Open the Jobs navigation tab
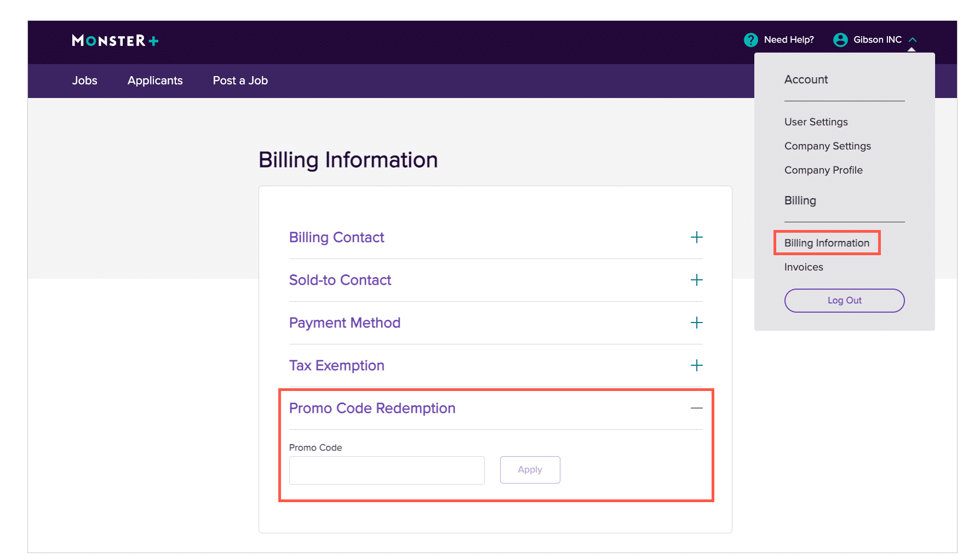Image resolution: width=980 pixels, height=558 pixels. pyautogui.click(x=84, y=80)
